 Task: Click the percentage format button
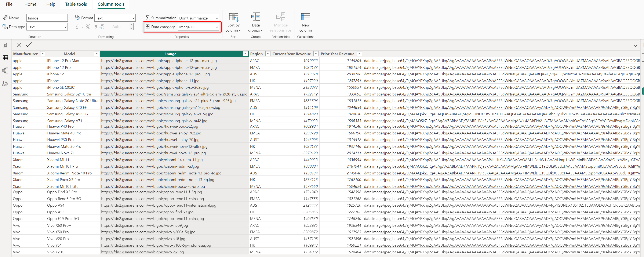(88, 27)
